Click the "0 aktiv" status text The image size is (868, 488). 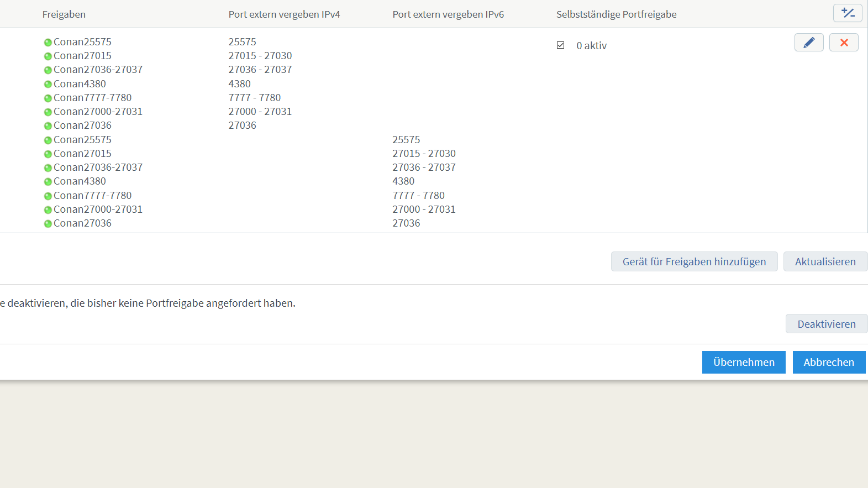591,46
